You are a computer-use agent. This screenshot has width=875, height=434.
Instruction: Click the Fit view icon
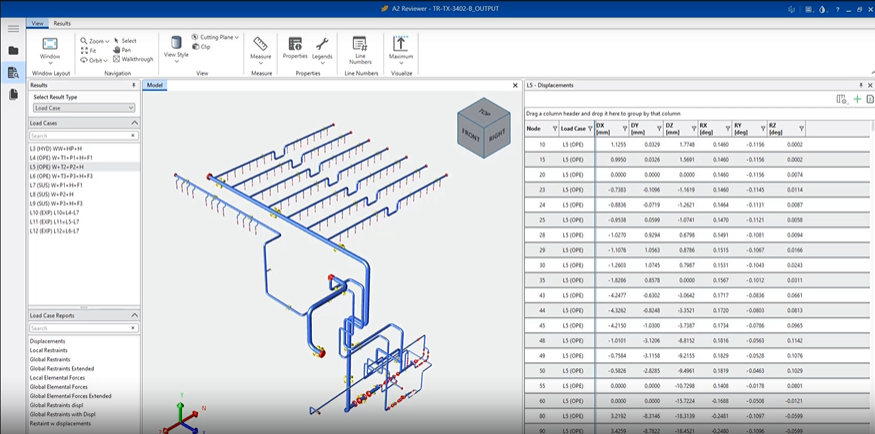pyautogui.click(x=84, y=50)
